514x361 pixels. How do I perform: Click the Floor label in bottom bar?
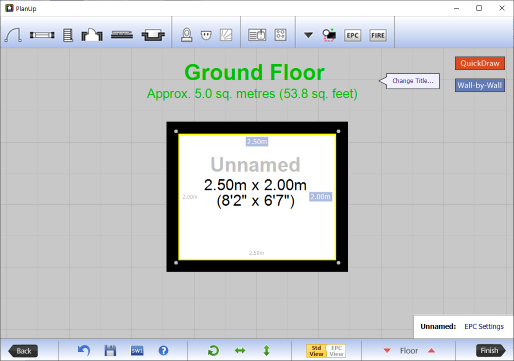(x=409, y=351)
